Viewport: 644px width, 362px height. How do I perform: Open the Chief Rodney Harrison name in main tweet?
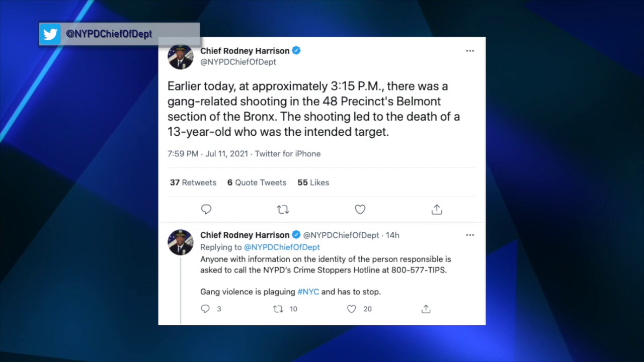click(245, 51)
